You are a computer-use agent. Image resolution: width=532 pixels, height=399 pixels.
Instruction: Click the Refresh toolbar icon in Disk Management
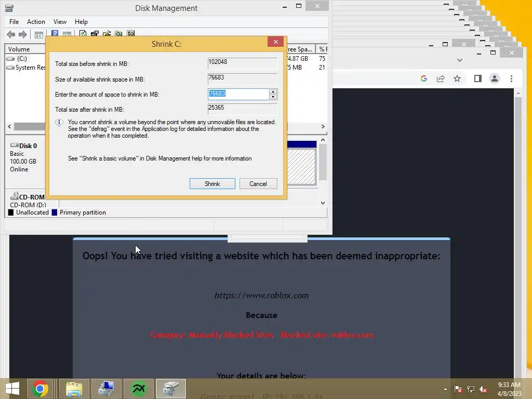pos(83,34)
